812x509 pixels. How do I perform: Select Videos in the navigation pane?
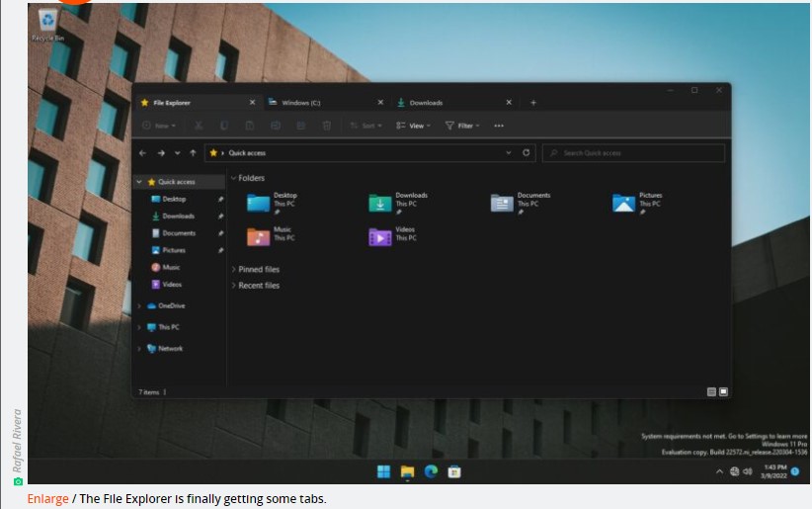pyautogui.click(x=166, y=285)
